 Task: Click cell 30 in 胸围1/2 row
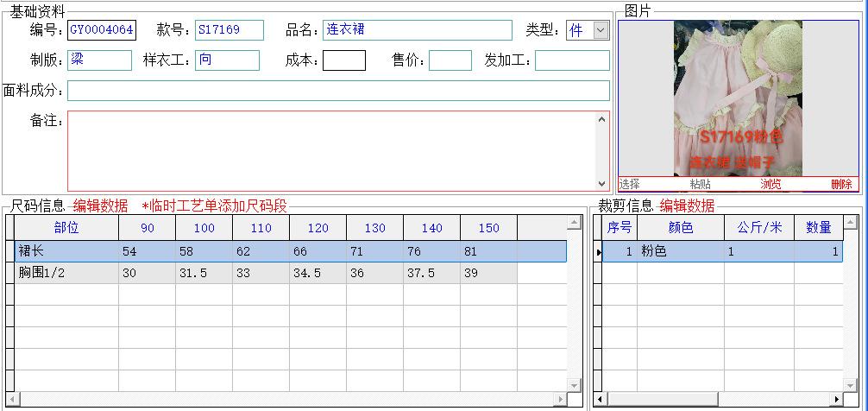[148, 273]
